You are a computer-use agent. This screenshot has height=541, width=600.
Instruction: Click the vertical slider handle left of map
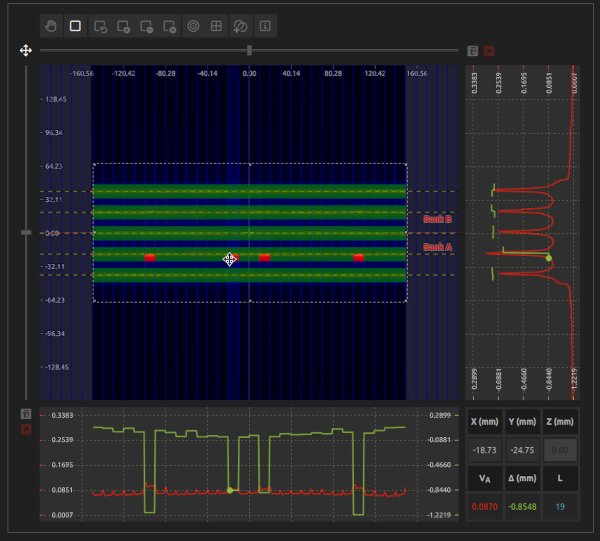(26, 232)
